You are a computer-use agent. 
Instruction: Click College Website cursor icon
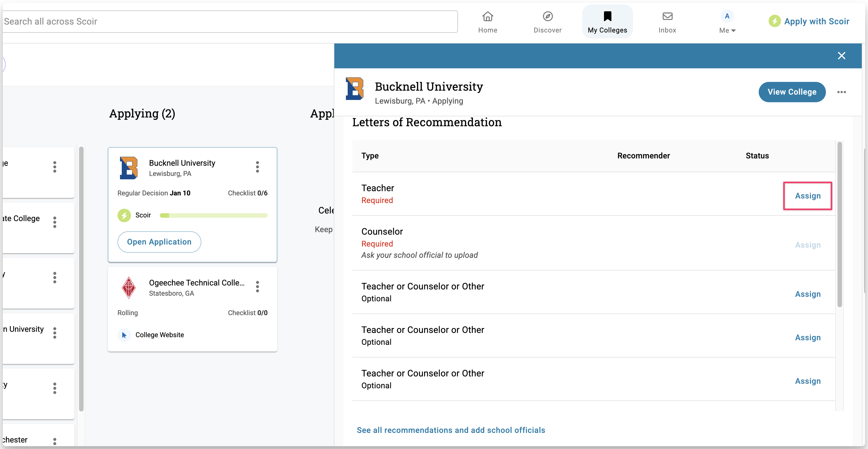tap(124, 335)
